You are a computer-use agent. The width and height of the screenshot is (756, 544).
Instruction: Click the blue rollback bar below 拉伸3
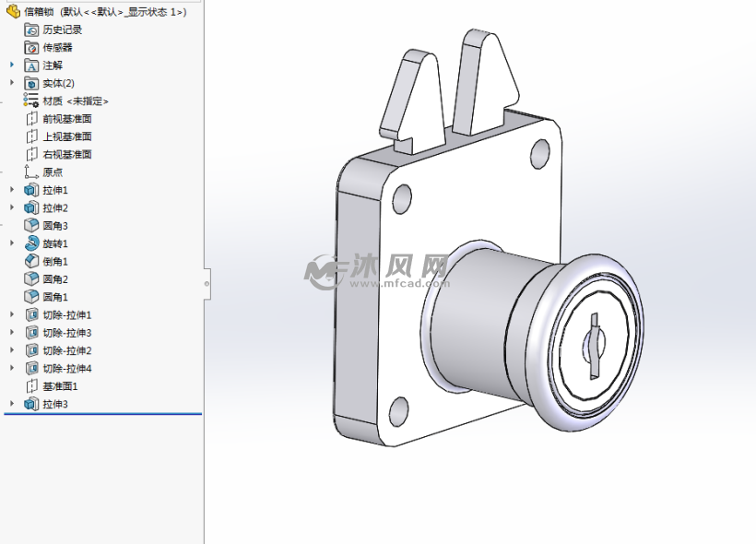click(102, 413)
